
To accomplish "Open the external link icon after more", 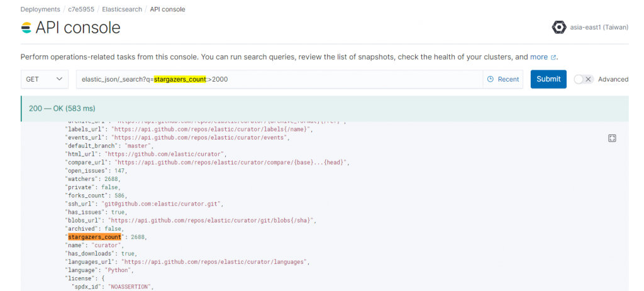I will click(553, 57).
